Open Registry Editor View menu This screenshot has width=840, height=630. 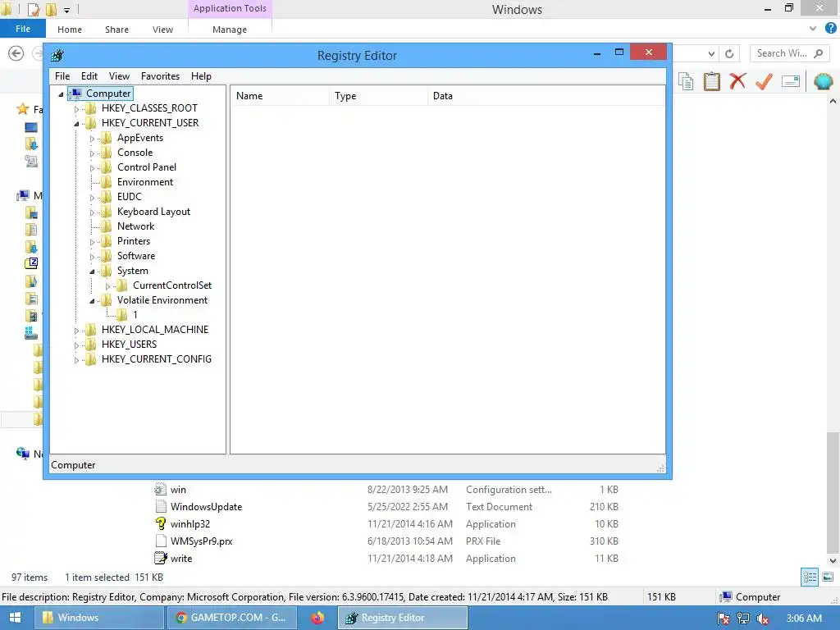click(x=119, y=76)
